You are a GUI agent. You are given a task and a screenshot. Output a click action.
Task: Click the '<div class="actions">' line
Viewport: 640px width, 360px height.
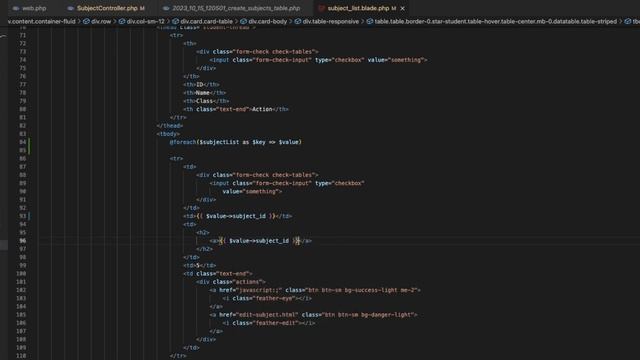[231, 282]
